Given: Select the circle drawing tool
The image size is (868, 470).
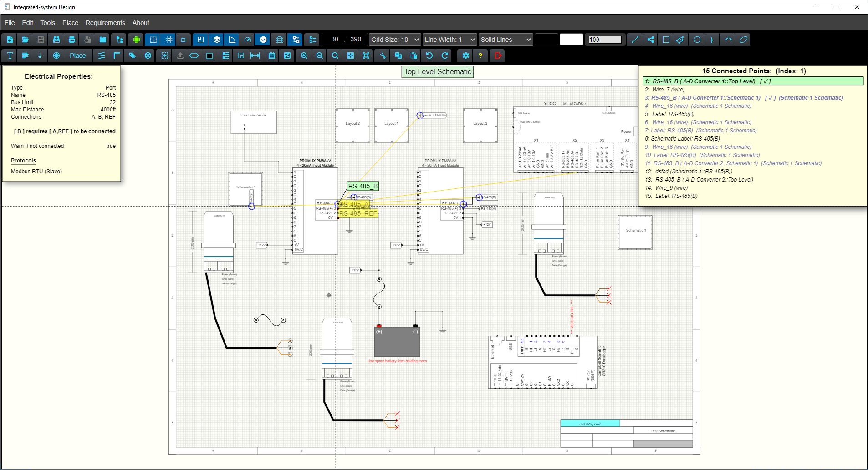Looking at the screenshot, I should coord(697,40).
